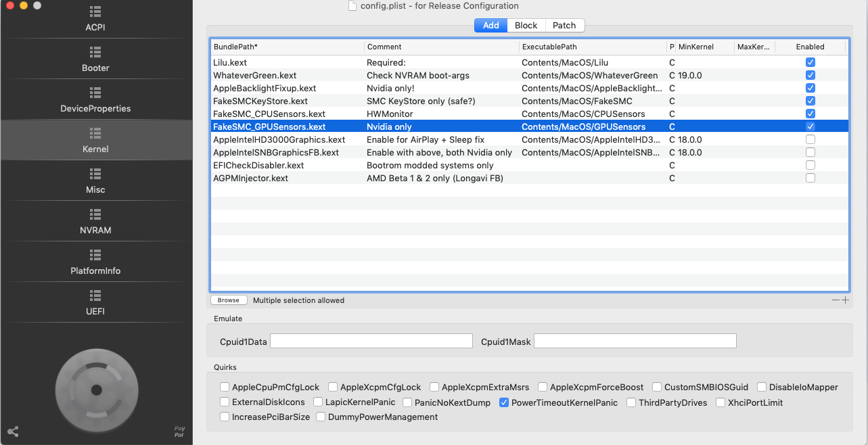The height and width of the screenshot is (445, 868).
Task: Click the config.plist document icon in title
Action: [x=352, y=5]
